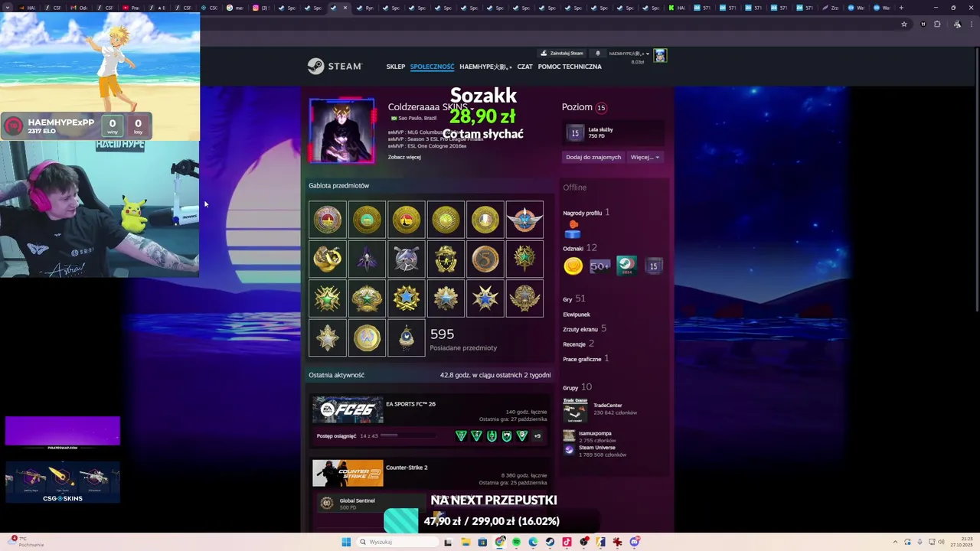The width and height of the screenshot is (980, 551).
Task: Bookmark this page with the star icon
Action: click(x=904, y=24)
